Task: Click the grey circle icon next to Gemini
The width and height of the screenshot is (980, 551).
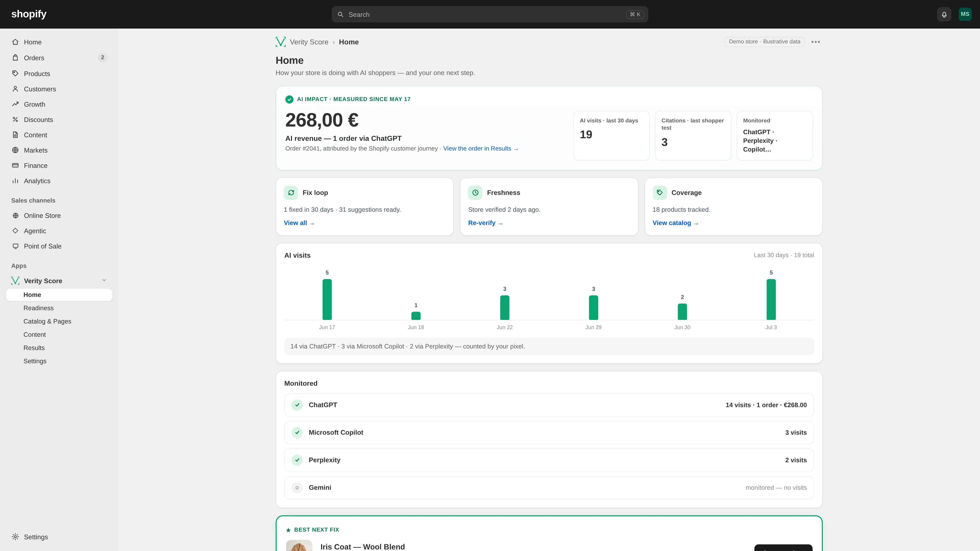Action: pos(297,487)
